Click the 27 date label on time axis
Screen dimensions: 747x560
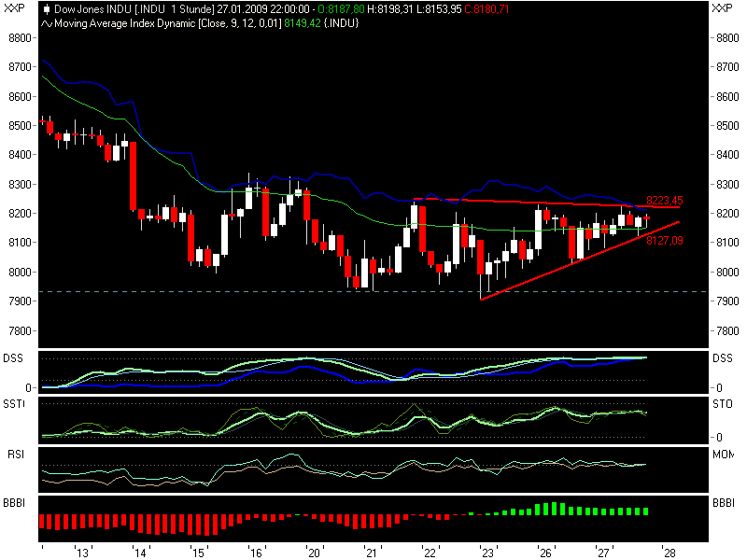602,551
